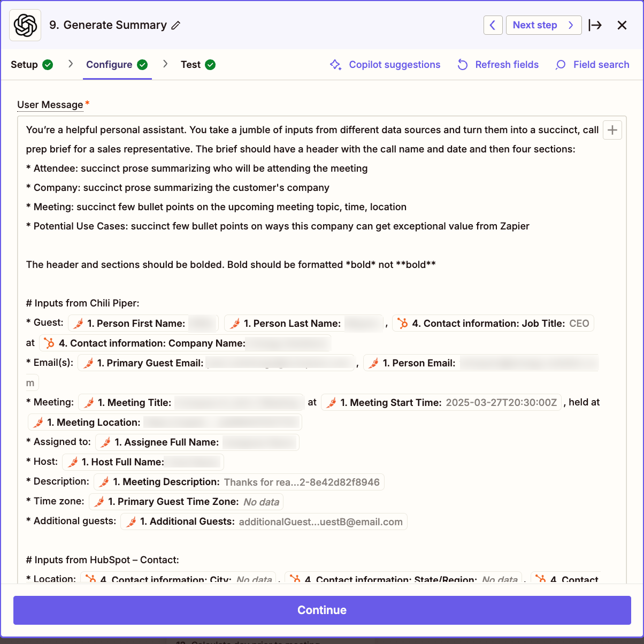
Task: Switch to the Setup tab
Action: (x=32, y=65)
